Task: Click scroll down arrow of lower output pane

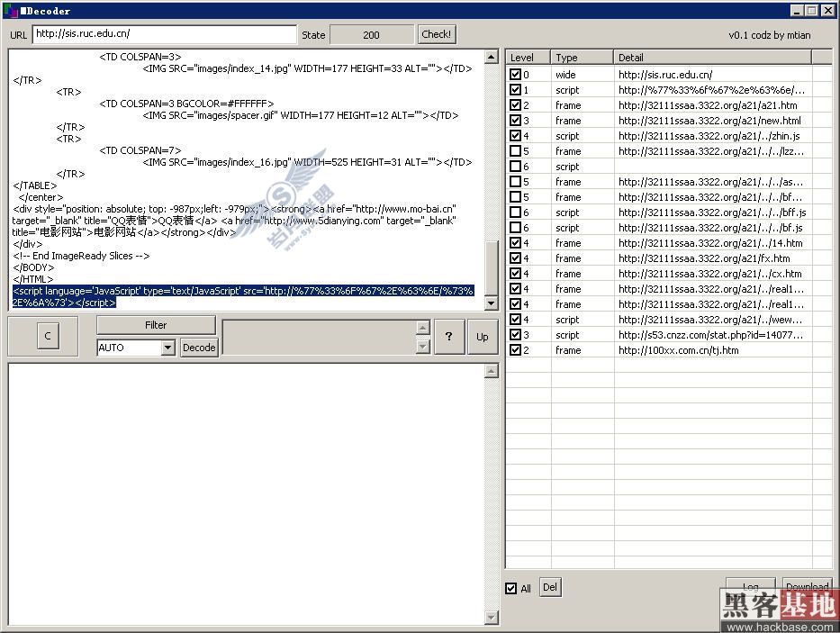Action: (492, 618)
